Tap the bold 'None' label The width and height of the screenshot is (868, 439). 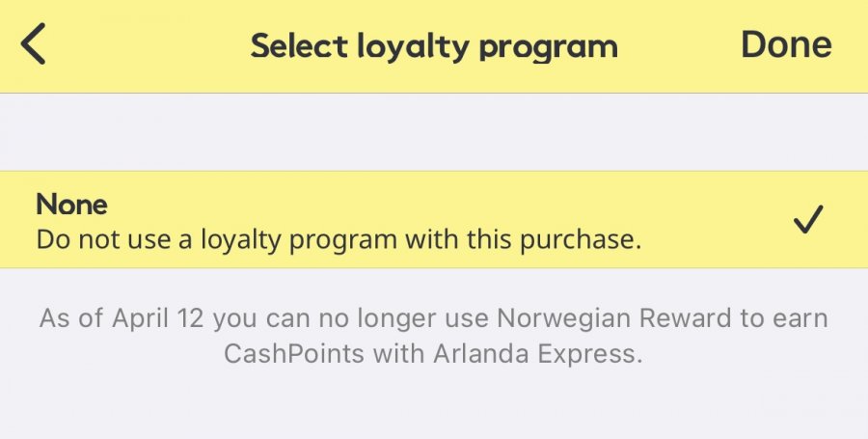(71, 205)
